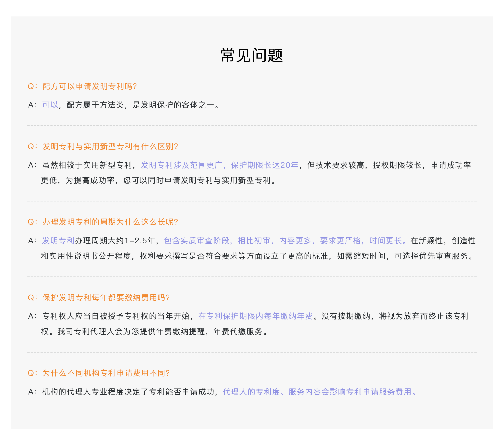Click the text 年费代缴服务
Image resolution: width=504 pixels, height=445 pixels.
click(x=238, y=332)
